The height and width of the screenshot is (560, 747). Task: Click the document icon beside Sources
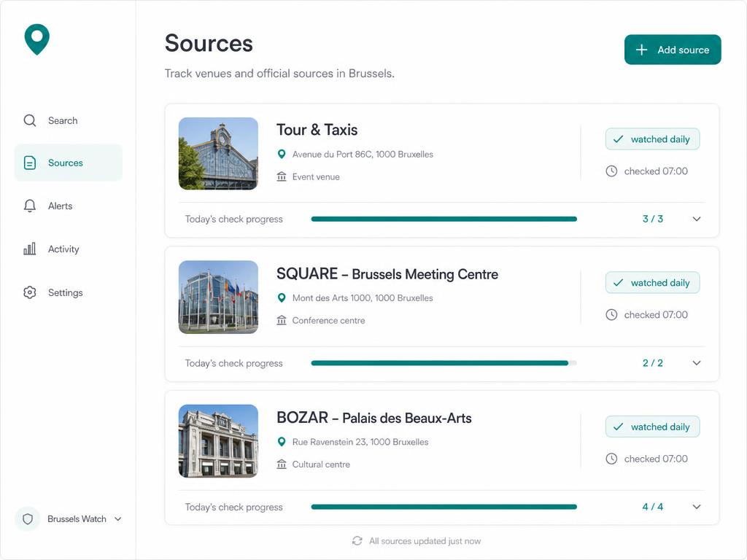[x=29, y=163]
